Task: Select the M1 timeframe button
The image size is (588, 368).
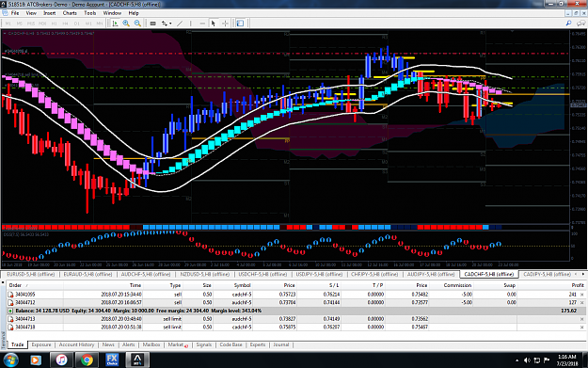Action: click(x=8, y=24)
